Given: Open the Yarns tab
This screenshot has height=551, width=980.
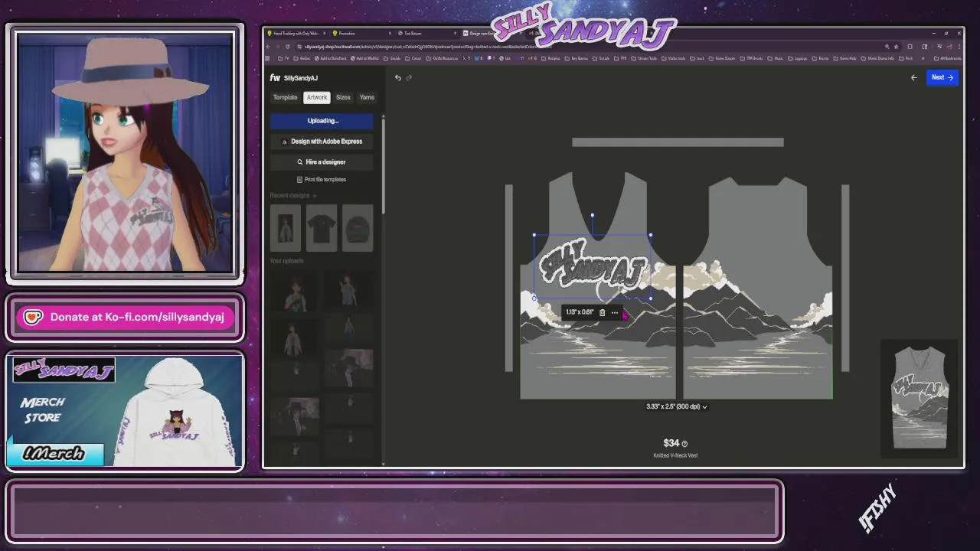Looking at the screenshot, I should 367,97.
